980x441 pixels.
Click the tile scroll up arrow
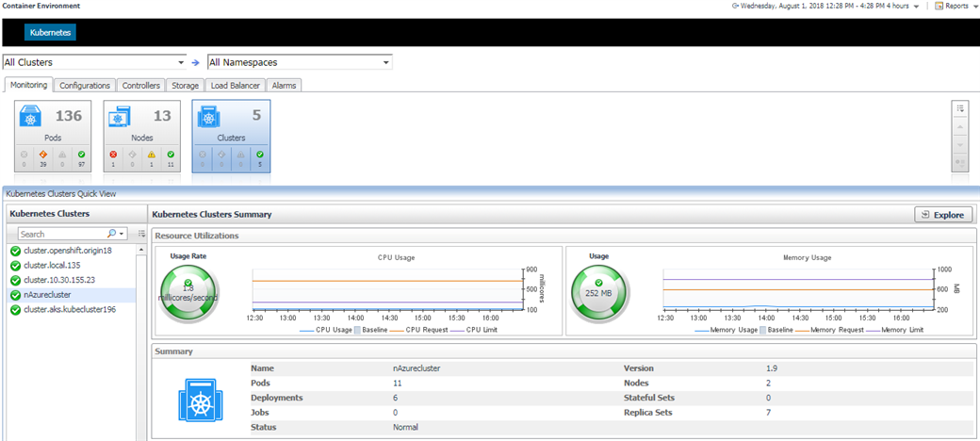959,126
